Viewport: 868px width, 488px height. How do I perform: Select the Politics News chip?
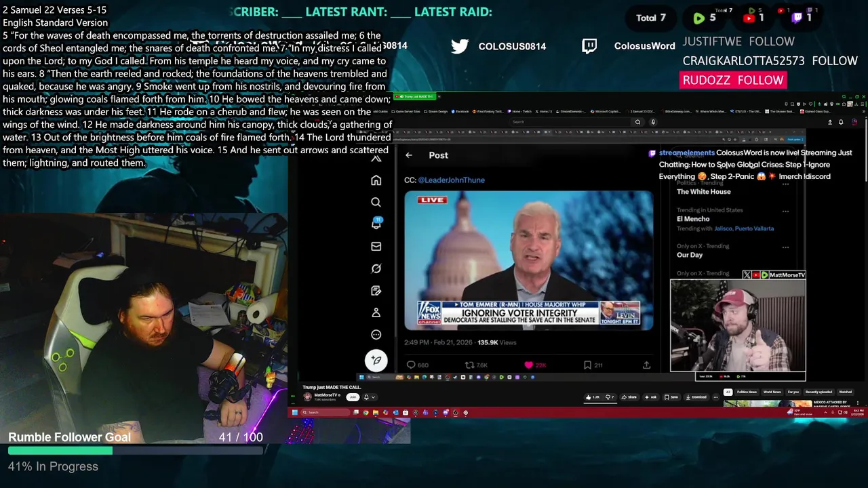pyautogui.click(x=747, y=392)
